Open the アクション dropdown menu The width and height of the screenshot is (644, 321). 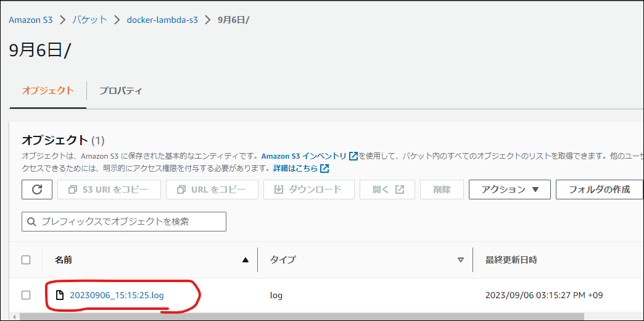tap(510, 190)
